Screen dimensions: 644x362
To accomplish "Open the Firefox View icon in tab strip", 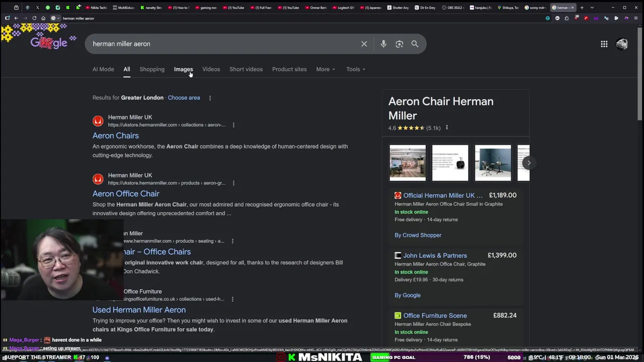I will click(x=16, y=8).
